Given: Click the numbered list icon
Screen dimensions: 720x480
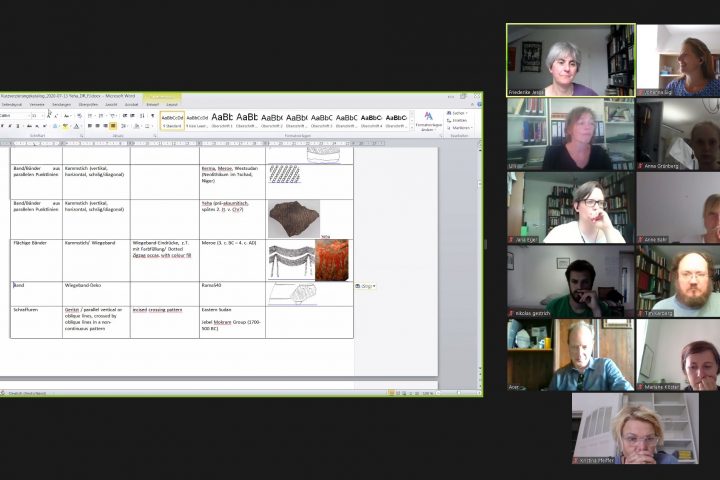Looking at the screenshot, I should (101, 116).
